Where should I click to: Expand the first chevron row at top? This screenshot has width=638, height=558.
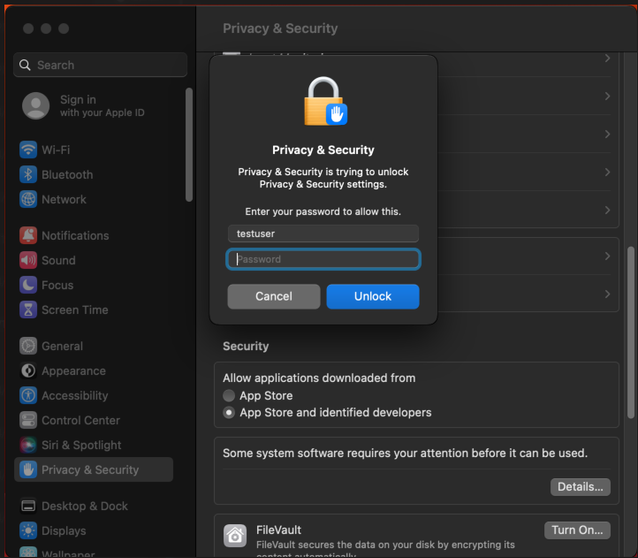click(x=607, y=59)
